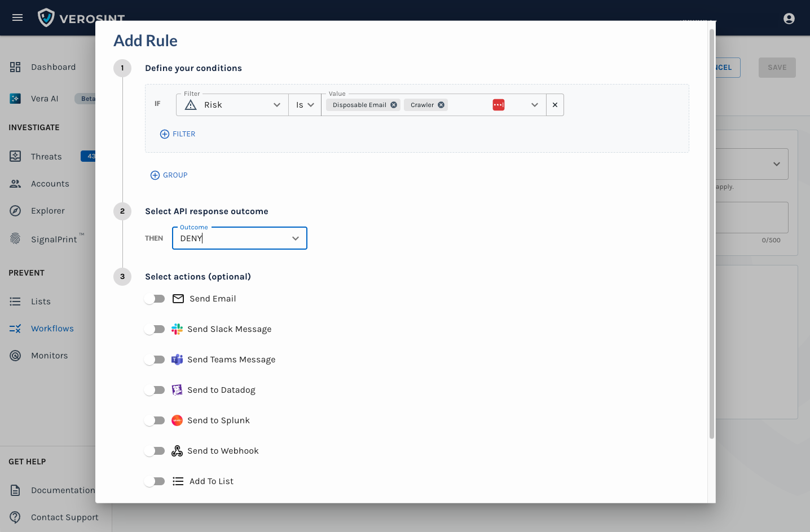Turn on Send to Datadog toggle

click(155, 390)
